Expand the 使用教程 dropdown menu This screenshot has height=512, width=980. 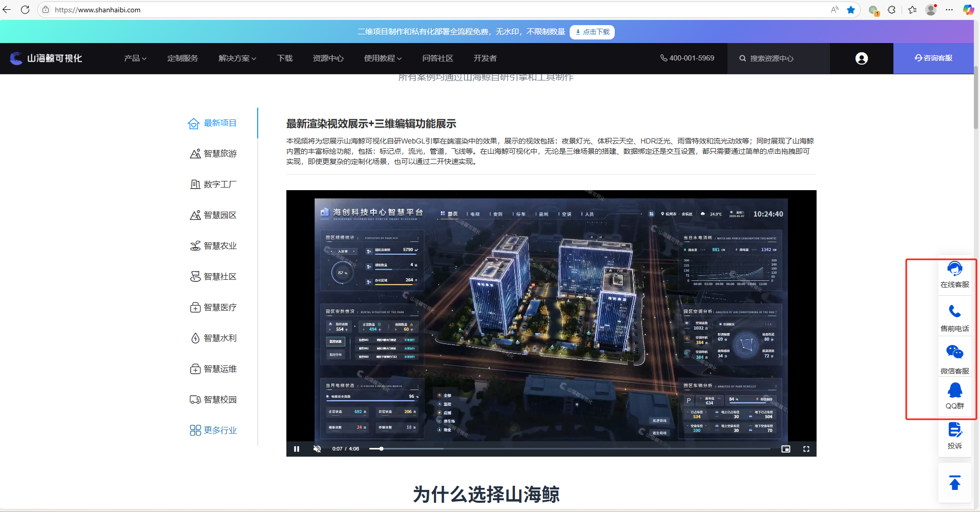[x=383, y=58]
